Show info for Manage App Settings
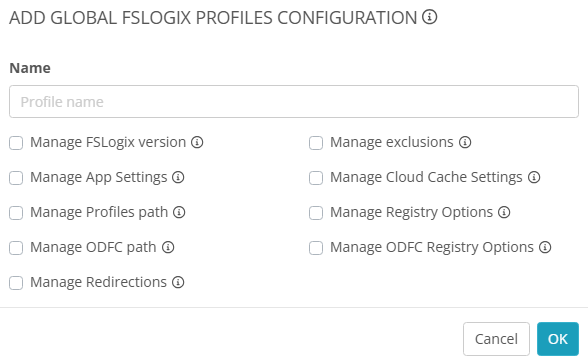Image resolution: width=588 pixels, height=364 pixels. [178, 177]
